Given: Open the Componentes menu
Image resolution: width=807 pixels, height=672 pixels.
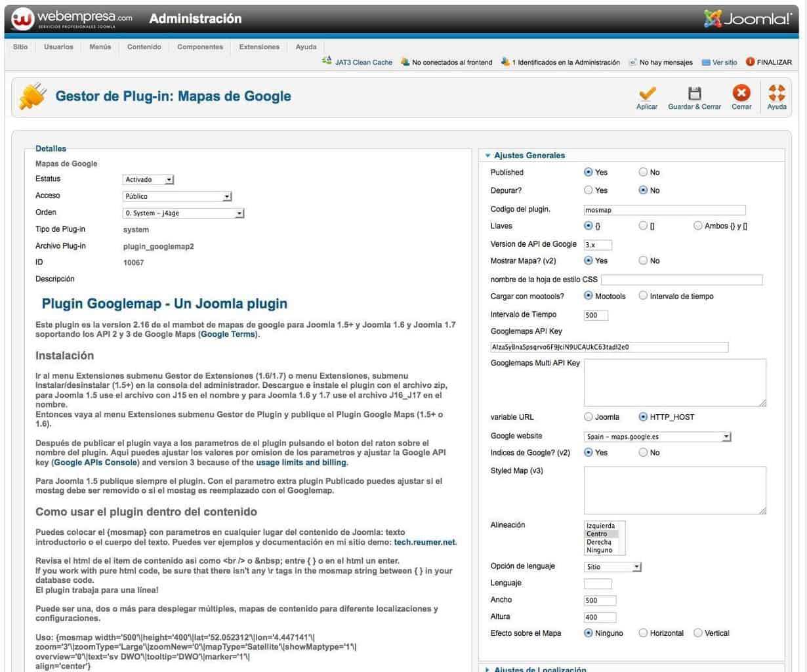Looking at the screenshot, I should pyautogui.click(x=200, y=47).
